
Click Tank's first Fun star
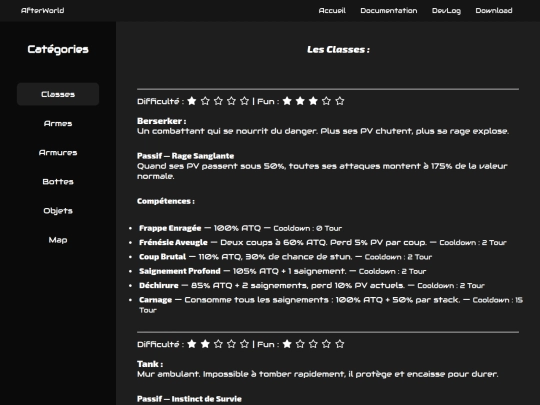(x=287, y=344)
